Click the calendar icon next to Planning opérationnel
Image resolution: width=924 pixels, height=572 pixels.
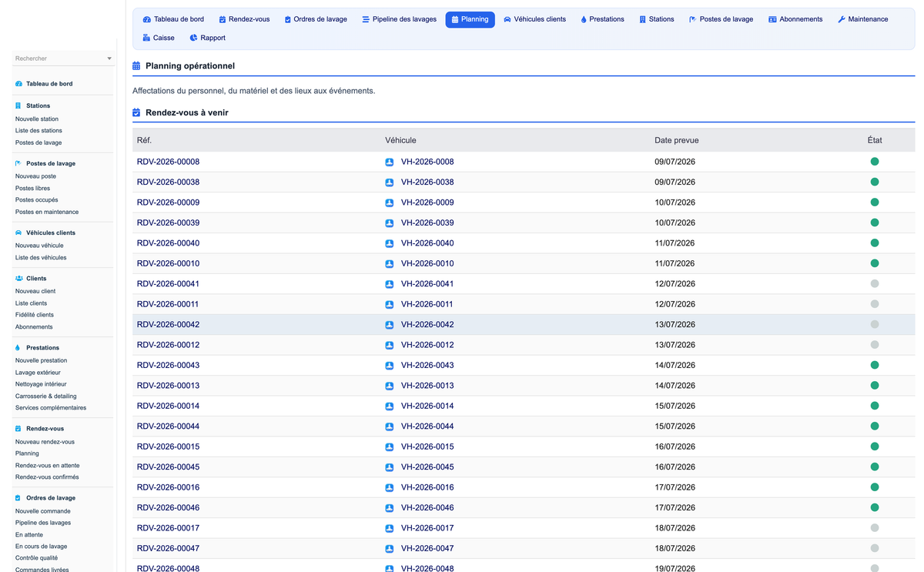coord(136,66)
